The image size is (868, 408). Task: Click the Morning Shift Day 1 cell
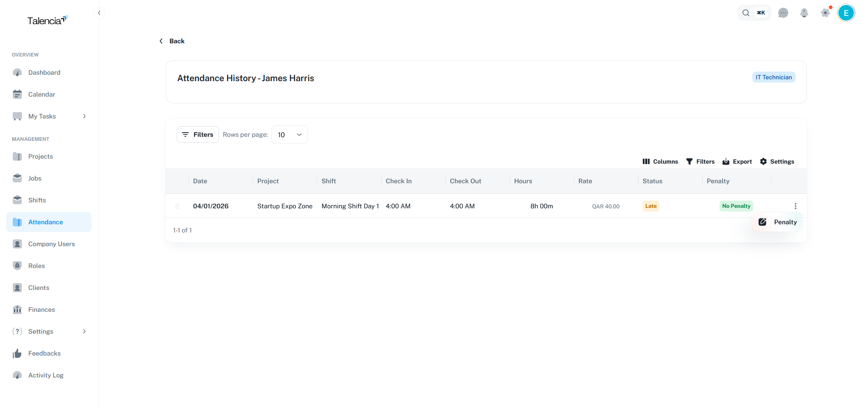[350, 206]
